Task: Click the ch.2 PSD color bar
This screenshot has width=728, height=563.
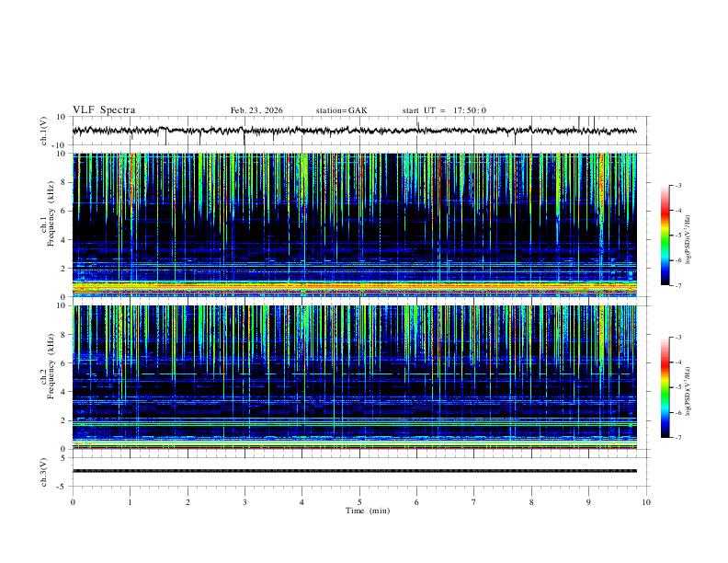Action: 665,387
